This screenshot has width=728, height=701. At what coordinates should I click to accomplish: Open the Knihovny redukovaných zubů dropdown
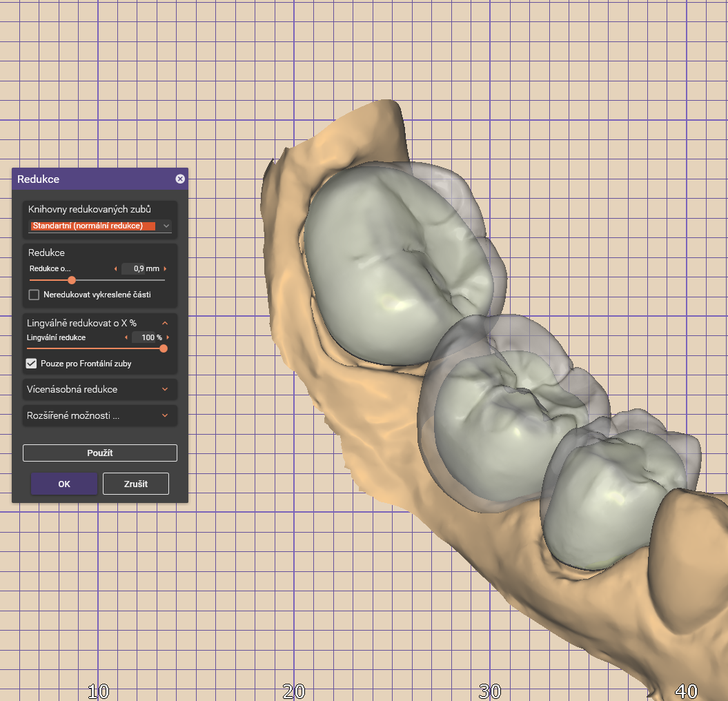click(100, 226)
